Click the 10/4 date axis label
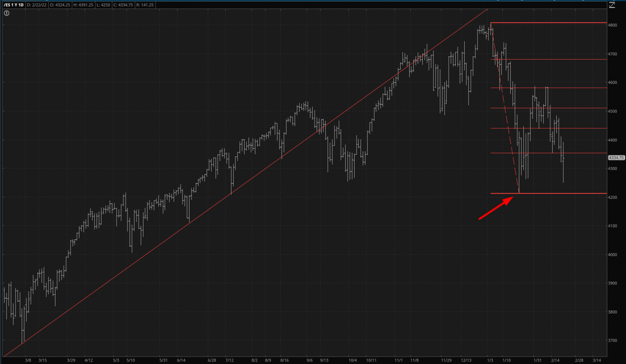 coord(353,360)
